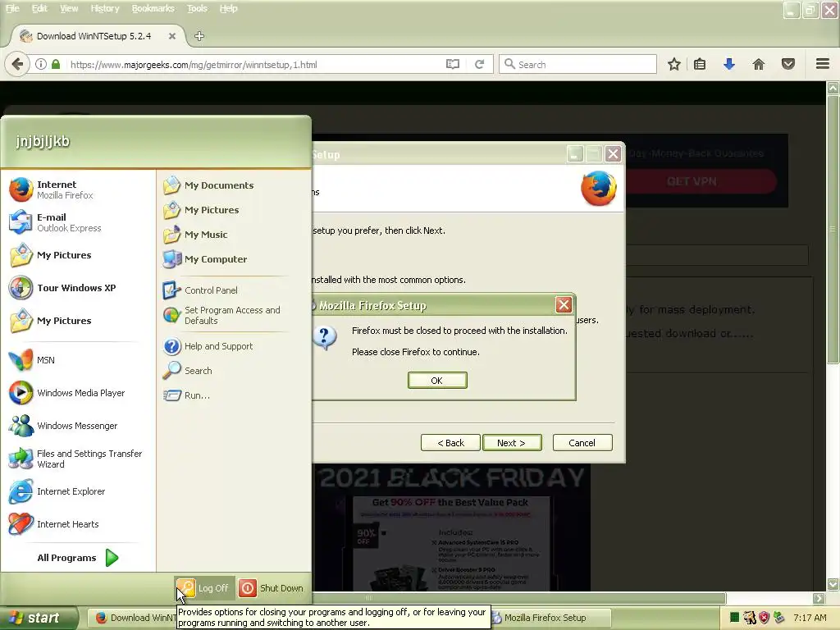Open the Edit menu

tap(39, 8)
